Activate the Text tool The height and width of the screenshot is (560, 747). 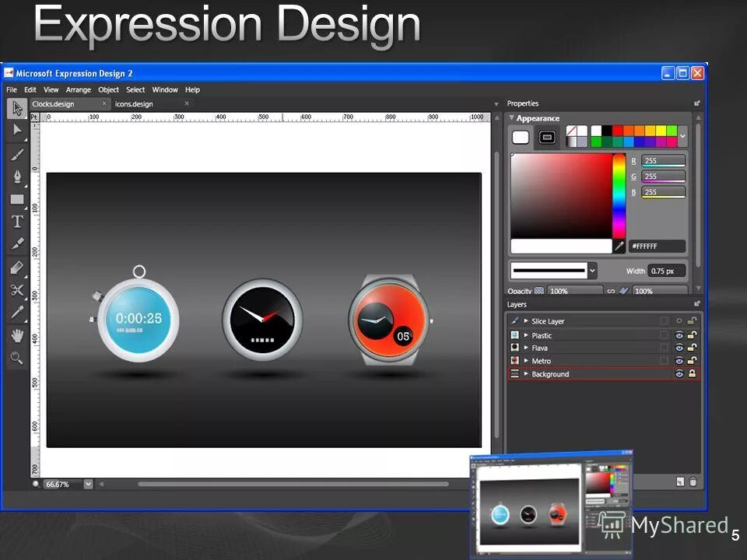[x=17, y=222]
